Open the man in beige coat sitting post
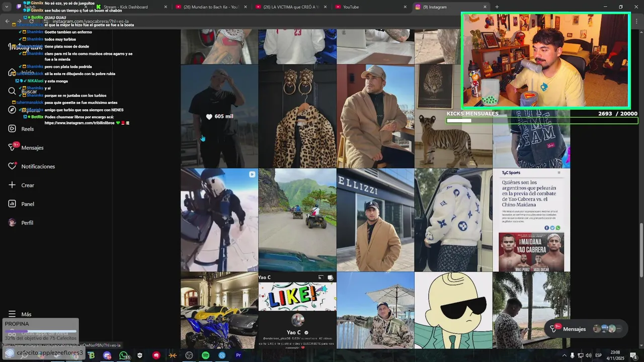 [375, 116]
